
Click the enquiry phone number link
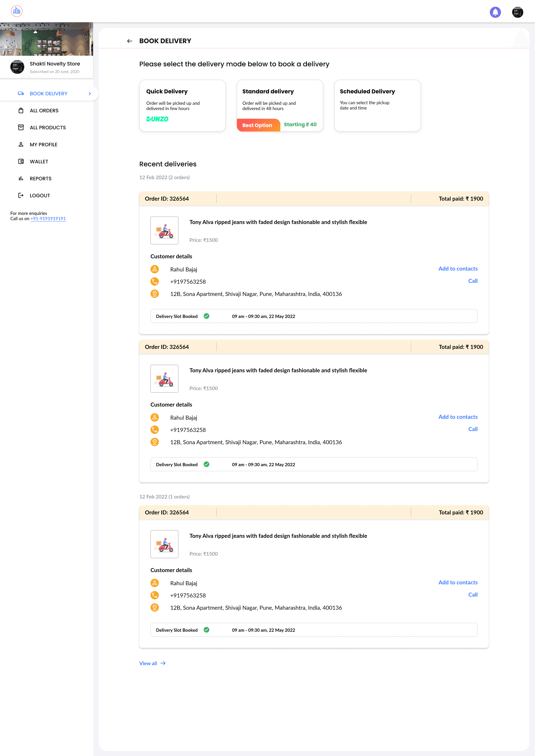coord(48,219)
